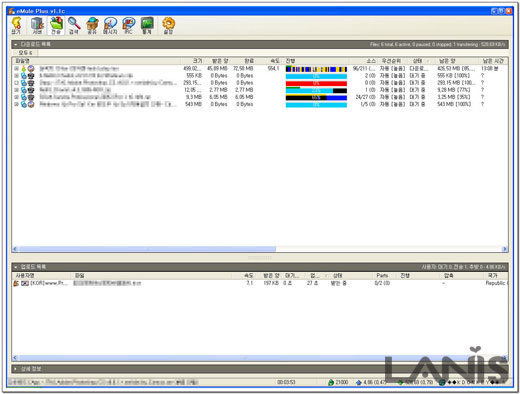
Task: Open the 서버 servers toolbar icon
Action: [37, 26]
